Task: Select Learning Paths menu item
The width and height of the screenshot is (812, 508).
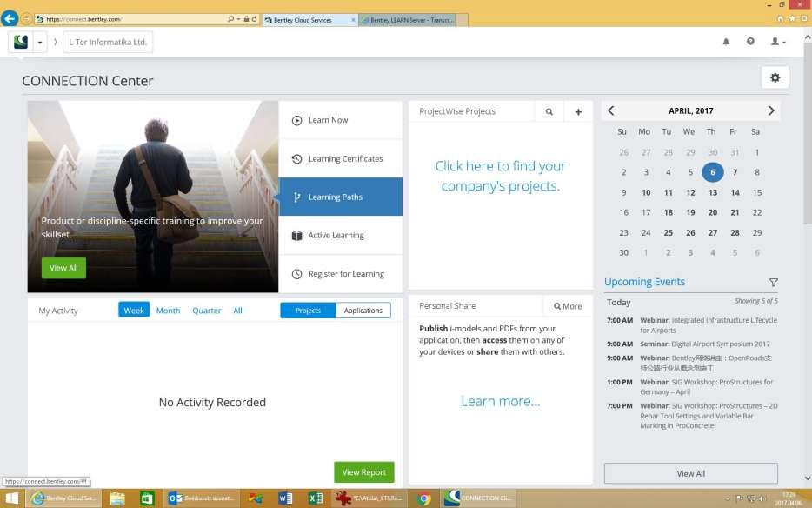Action: 340,197
